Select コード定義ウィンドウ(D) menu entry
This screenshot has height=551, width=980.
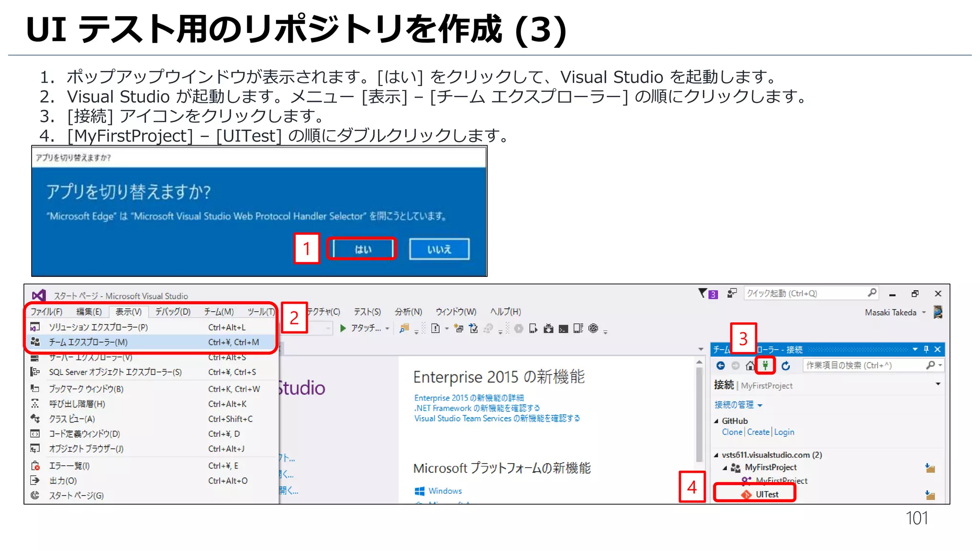pos(151,434)
